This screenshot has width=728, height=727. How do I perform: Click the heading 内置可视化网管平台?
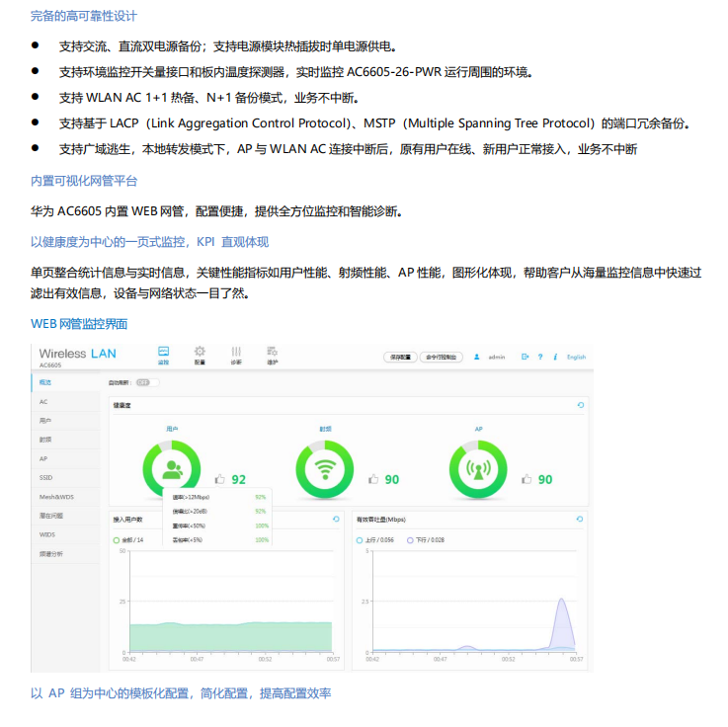pyautogui.click(x=84, y=181)
